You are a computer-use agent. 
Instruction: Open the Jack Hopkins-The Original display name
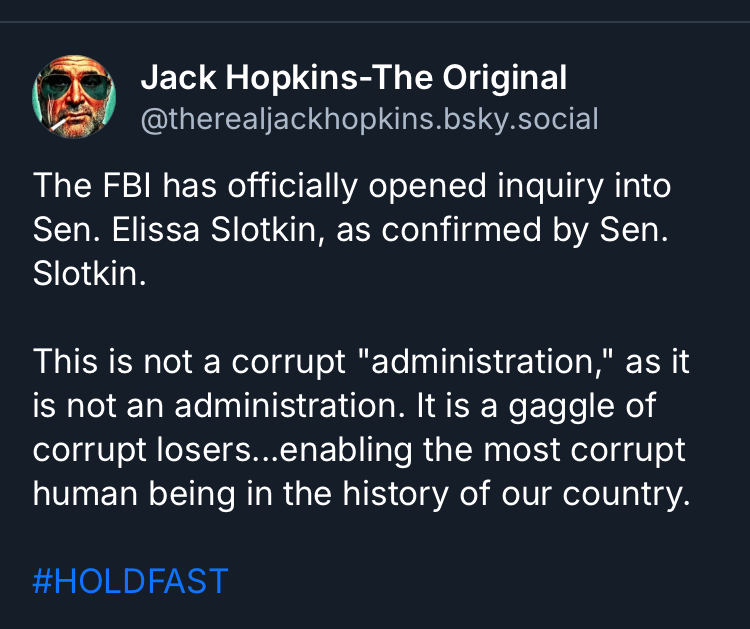pos(353,77)
